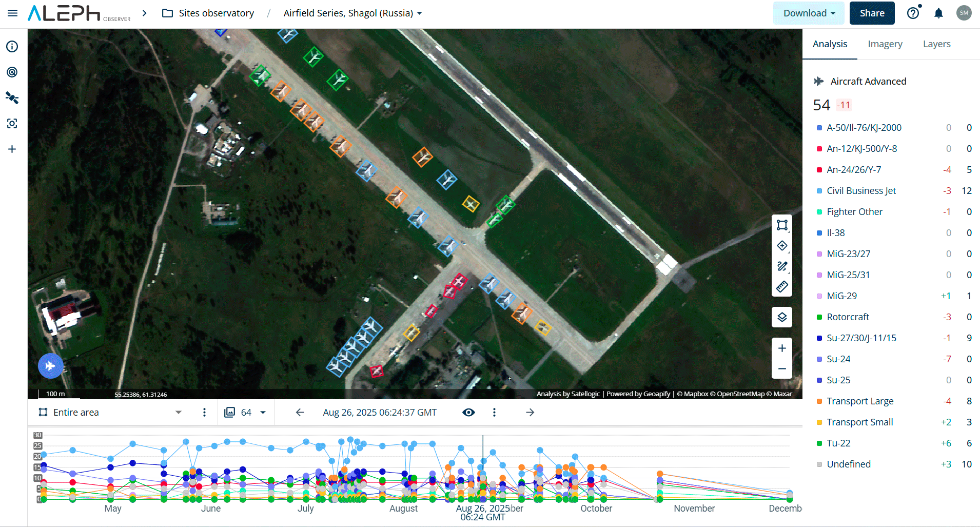Click the Transport Large orange color swatch

click(819, 401)
